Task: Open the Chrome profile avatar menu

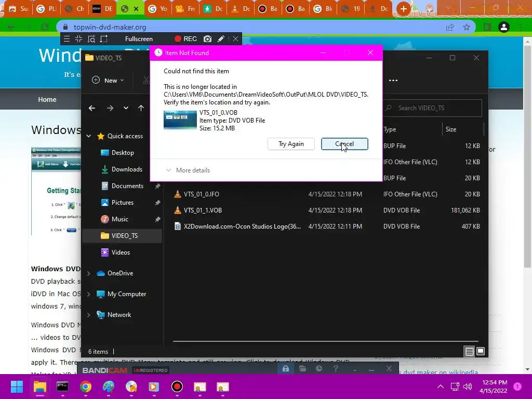Action: tap(504, 27)
